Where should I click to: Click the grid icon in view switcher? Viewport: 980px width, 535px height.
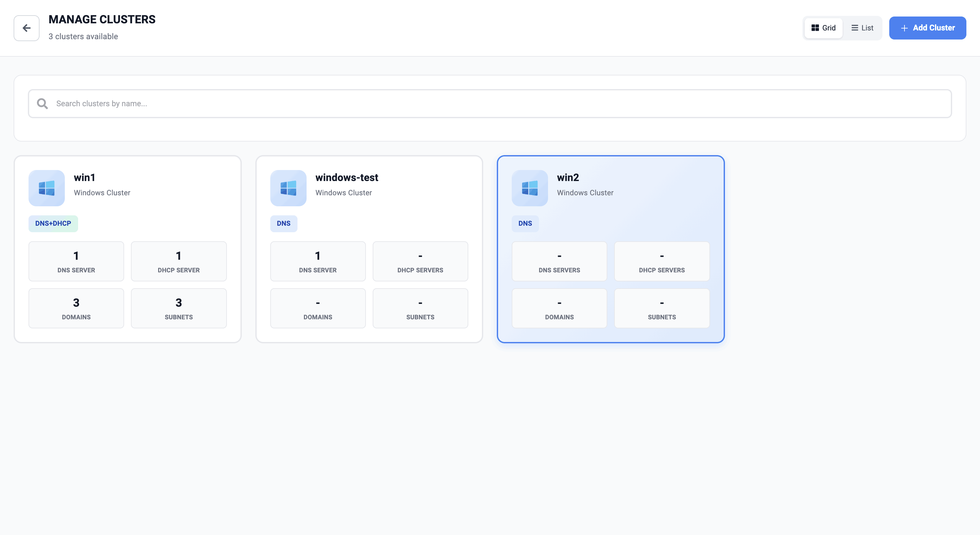[x=815, y=28]
